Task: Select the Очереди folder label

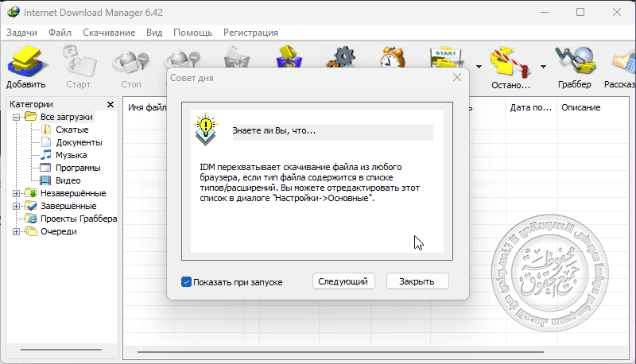Action: pos(58,231)
